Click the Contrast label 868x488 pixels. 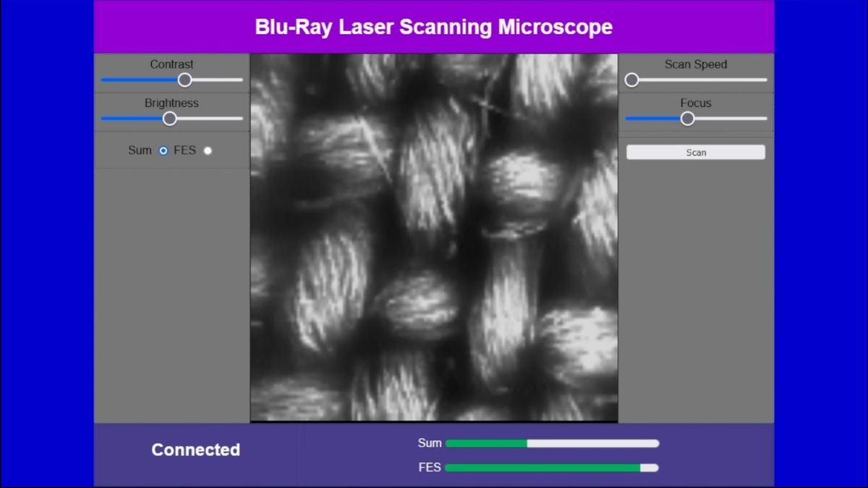(x=171, y=64)
